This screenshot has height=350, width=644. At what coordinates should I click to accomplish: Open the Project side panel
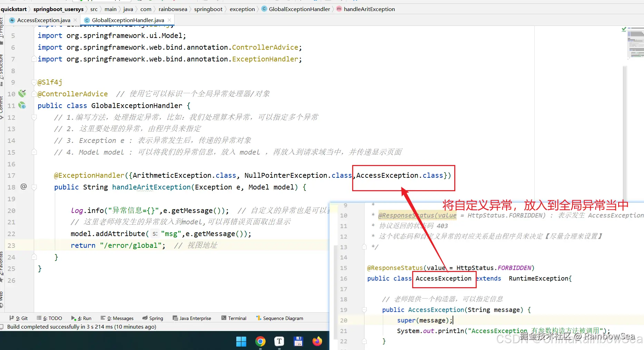pos(2,31)
